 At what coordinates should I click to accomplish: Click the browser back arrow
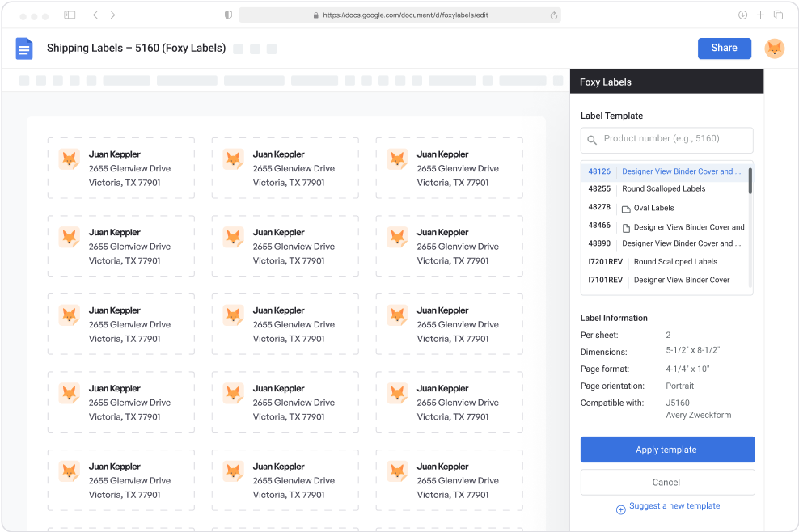[x=95, y=14]
